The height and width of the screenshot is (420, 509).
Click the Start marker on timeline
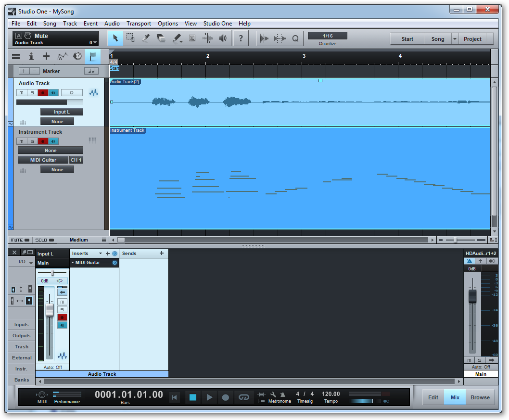pyautogui.click(x=115, y=68)
